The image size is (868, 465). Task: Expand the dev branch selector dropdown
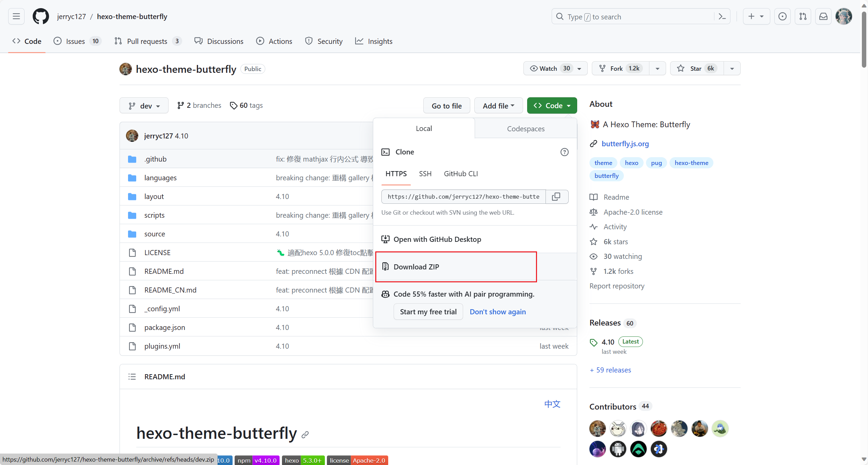(144, 106)
